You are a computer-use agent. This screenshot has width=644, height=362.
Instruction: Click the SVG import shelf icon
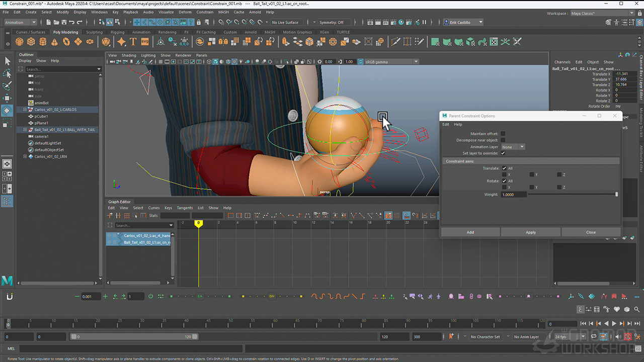click(x=145, y=42)
